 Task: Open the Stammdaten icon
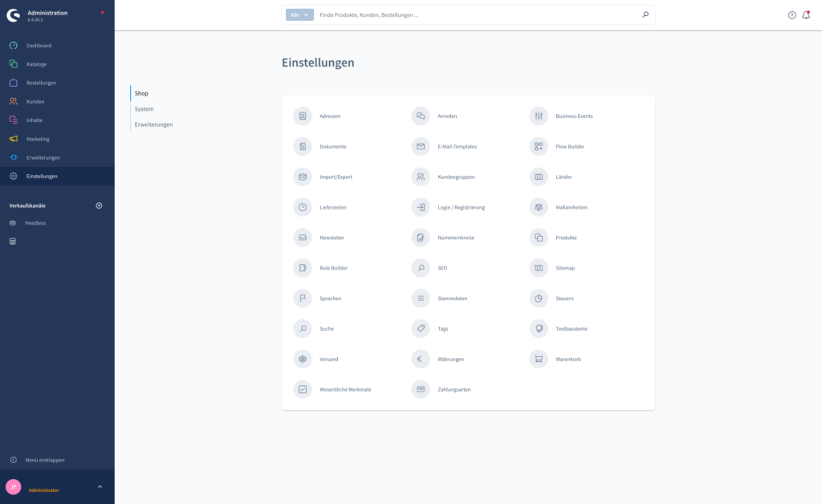click(x=421, y=298)
